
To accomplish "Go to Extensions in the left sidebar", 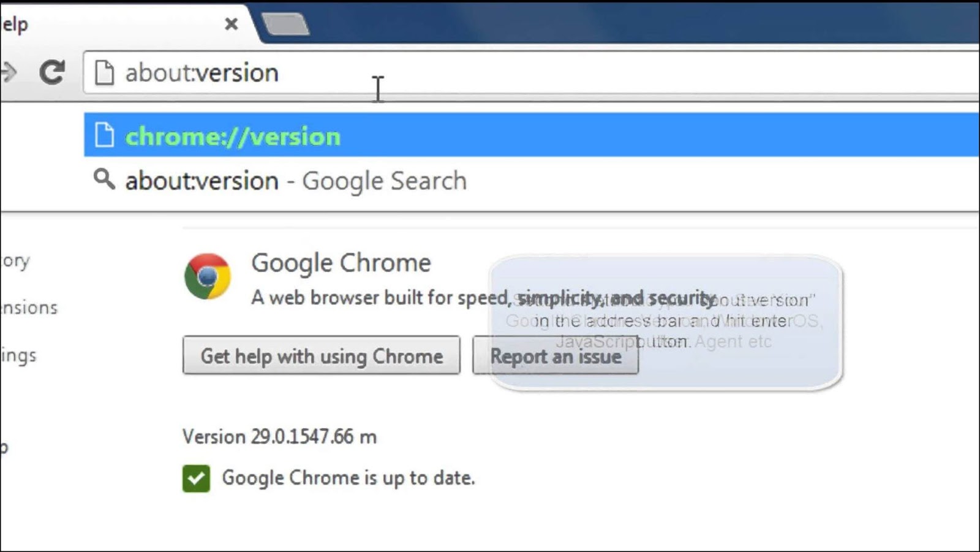I will 29,308.
